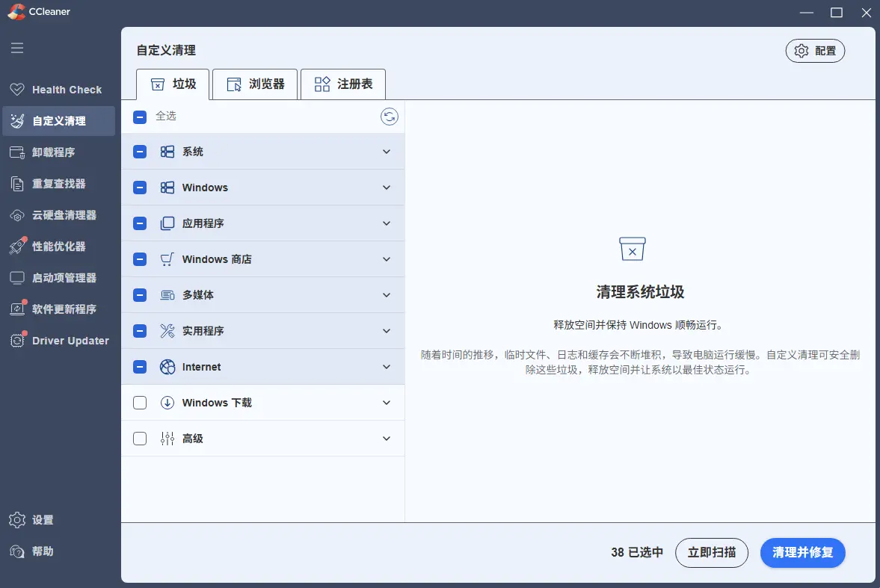Open the hamburger menu in the sidebar
880x588 pixels.
pos(17,48)
